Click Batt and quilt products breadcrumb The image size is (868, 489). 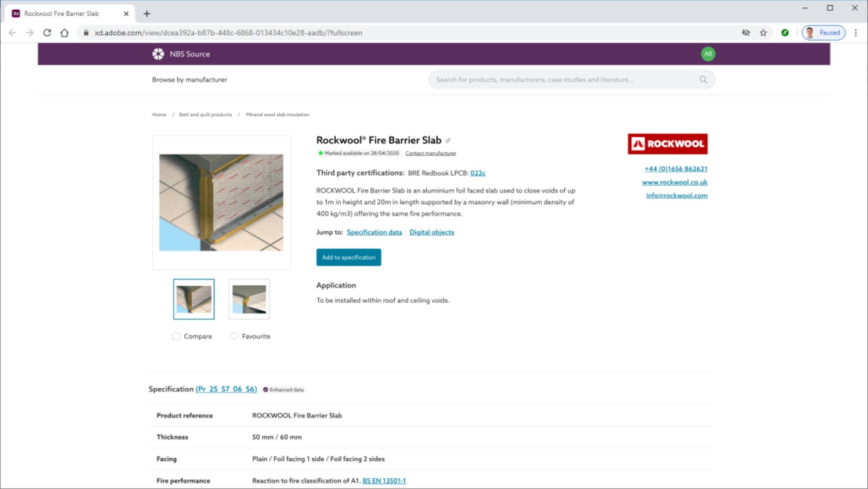pos(205,114)
